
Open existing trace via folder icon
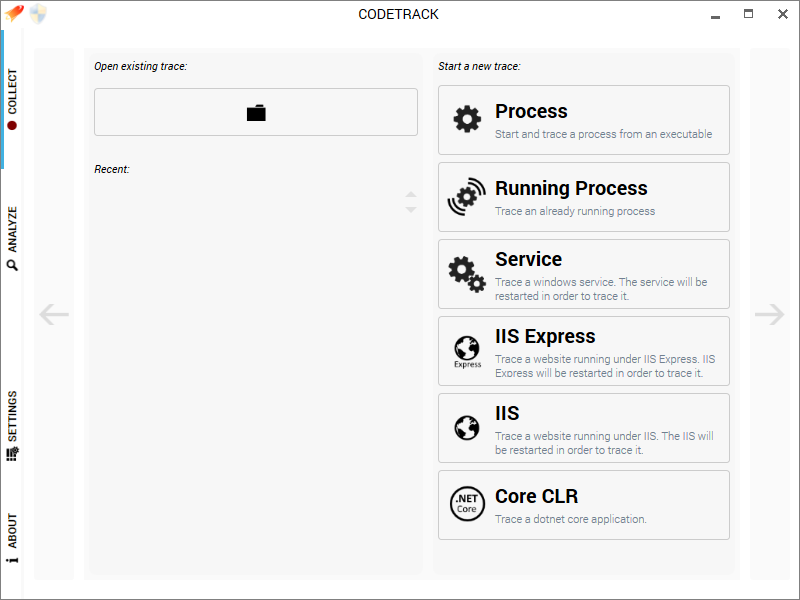(x=256, y=112)
